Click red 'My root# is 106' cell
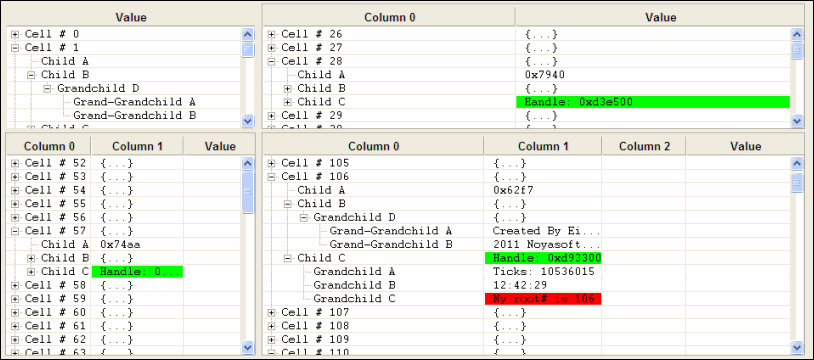This screenshot has width=814, height=360. 543,299
